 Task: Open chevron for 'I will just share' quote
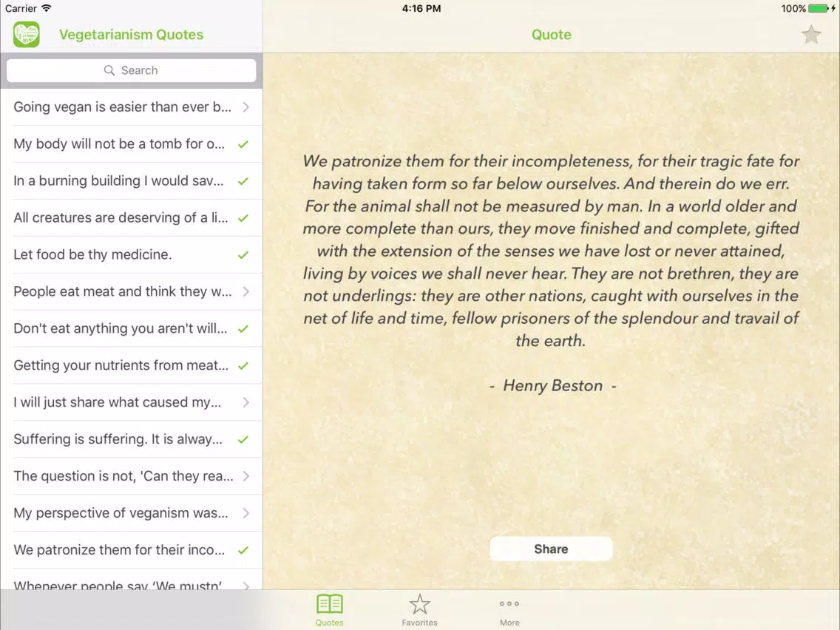click(x=246, y=402)
